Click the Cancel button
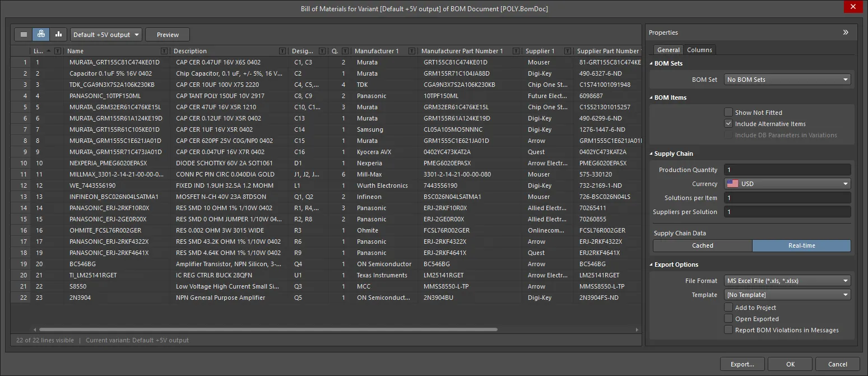 pyautogui.click(x=837, y=364)
